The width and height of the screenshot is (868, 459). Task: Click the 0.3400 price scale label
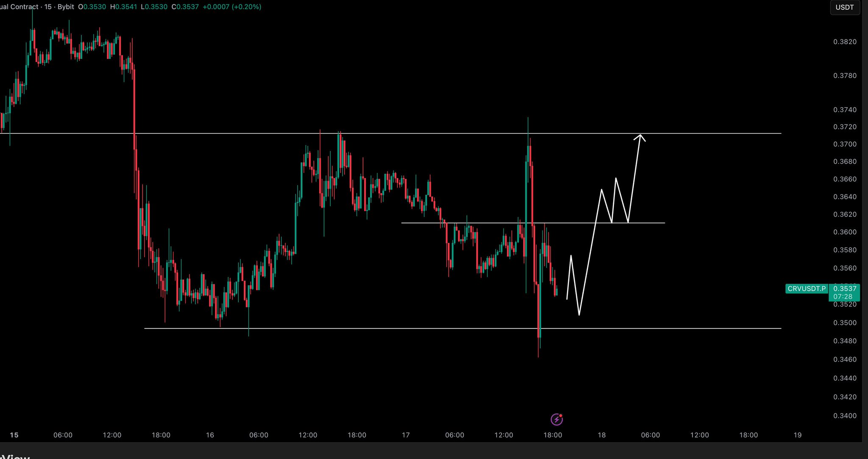point(845,416)
